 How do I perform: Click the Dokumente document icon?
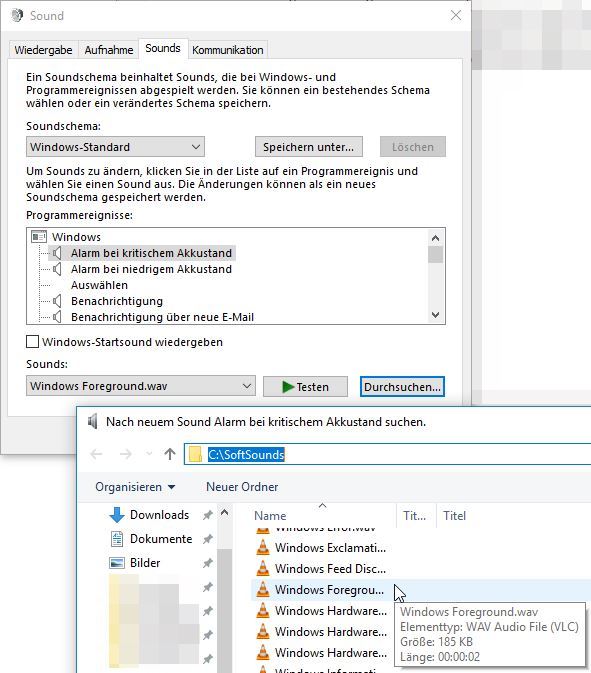point(117,539)
